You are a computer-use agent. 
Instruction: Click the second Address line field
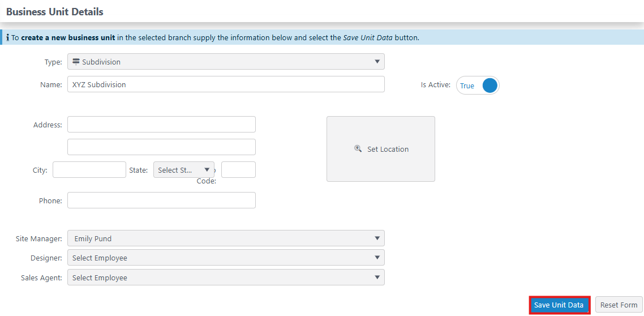(161, 147)
